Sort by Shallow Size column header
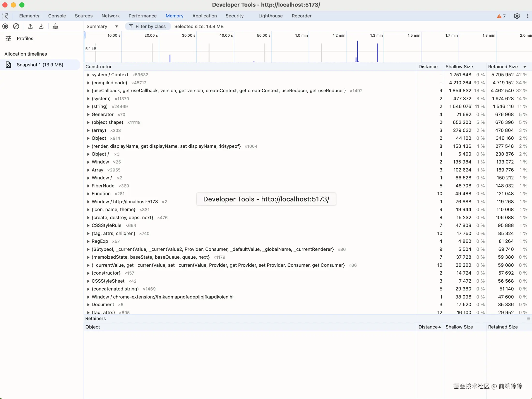 click(x=459, y=67)
